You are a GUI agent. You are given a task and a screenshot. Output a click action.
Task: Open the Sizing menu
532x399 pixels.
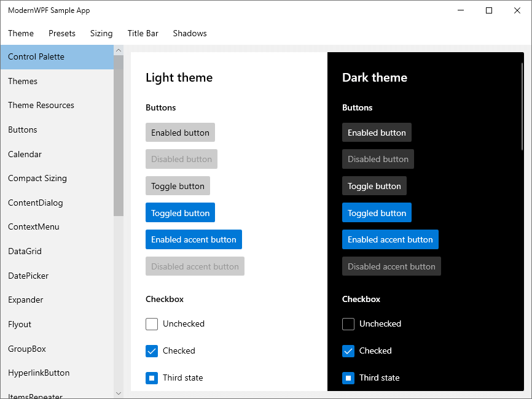point(101,33)
